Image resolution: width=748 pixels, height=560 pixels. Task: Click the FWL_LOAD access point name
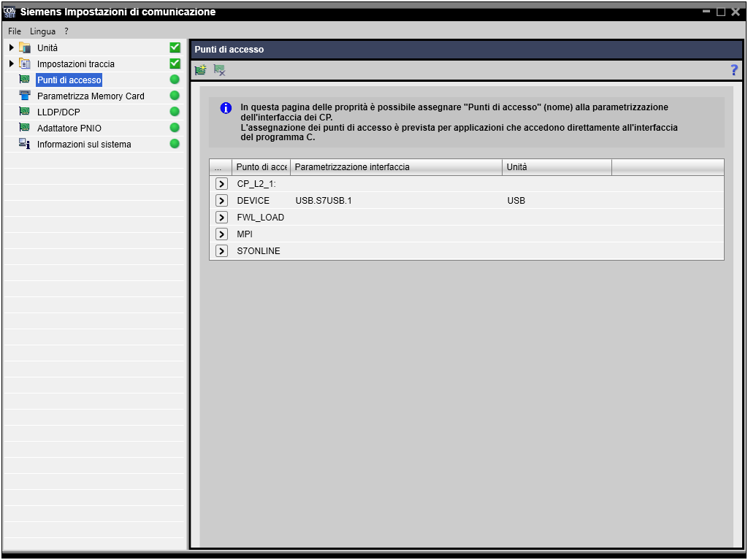point(261,217)
